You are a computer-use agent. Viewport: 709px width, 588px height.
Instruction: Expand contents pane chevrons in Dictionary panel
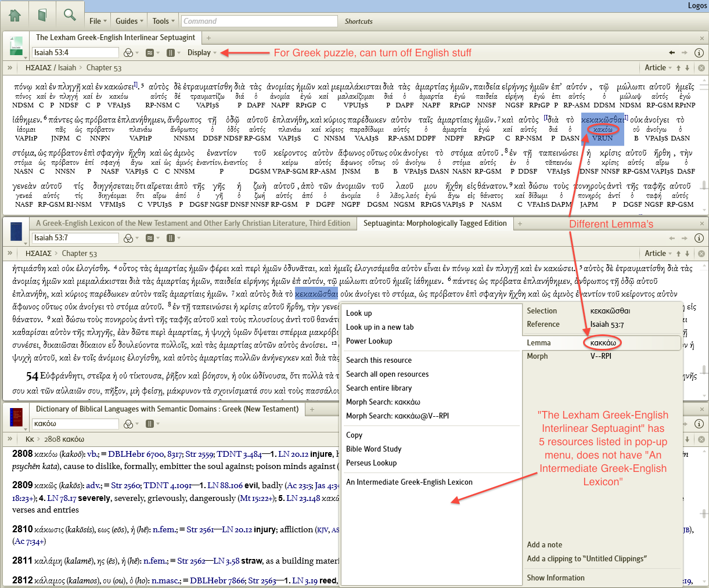(10, 439)
